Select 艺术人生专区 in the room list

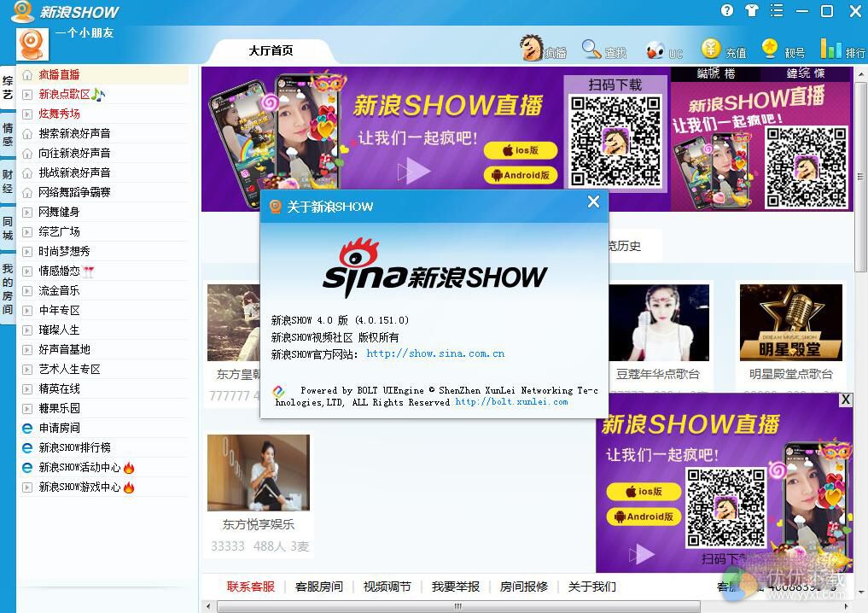click(x=104, y=370)
